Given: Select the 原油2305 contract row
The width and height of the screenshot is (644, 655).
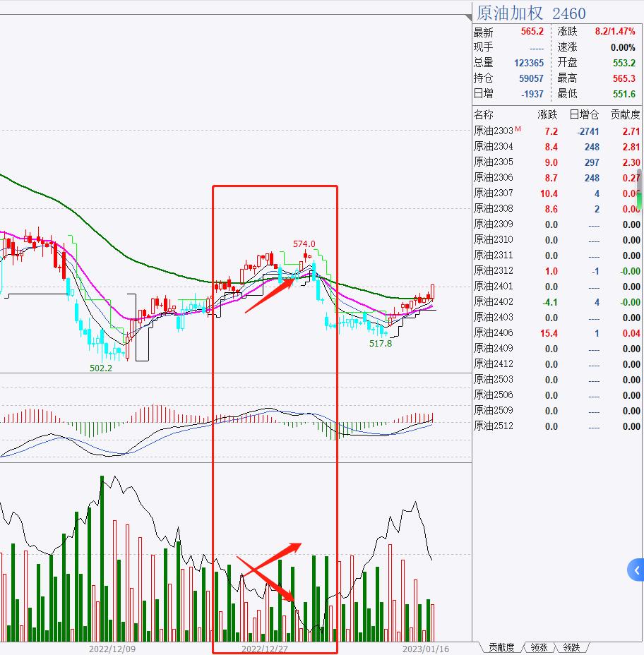Looking at the screenshot, I should click(x=556, y=162).
